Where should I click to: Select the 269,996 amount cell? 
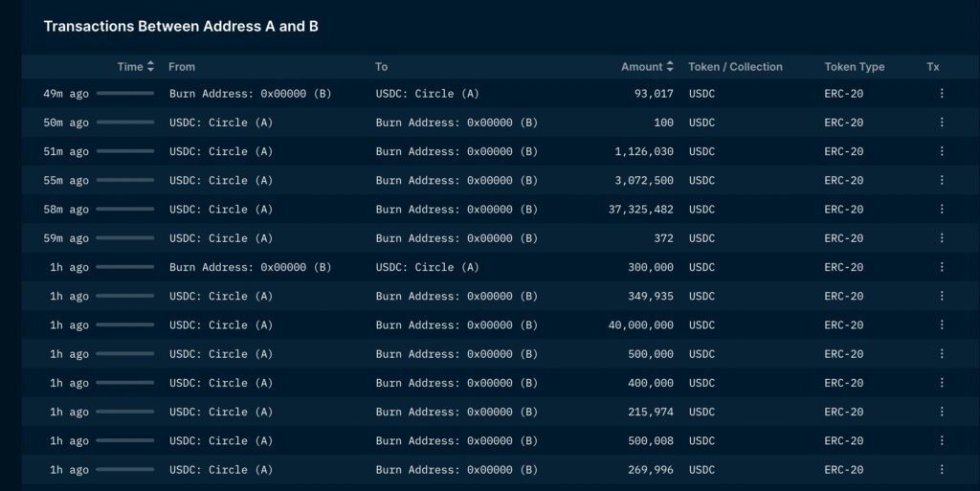pyautogui.click(x=651, y=470)
